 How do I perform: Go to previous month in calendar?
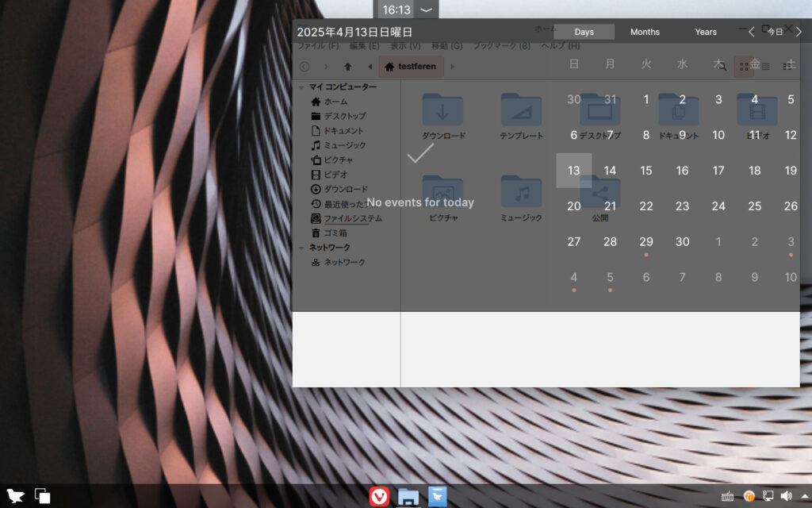[x=752, y=32]
